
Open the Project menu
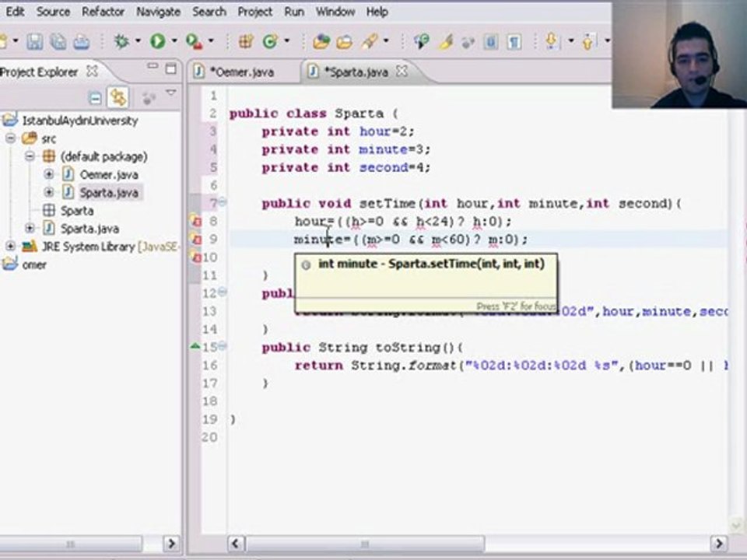coord(255,12)
